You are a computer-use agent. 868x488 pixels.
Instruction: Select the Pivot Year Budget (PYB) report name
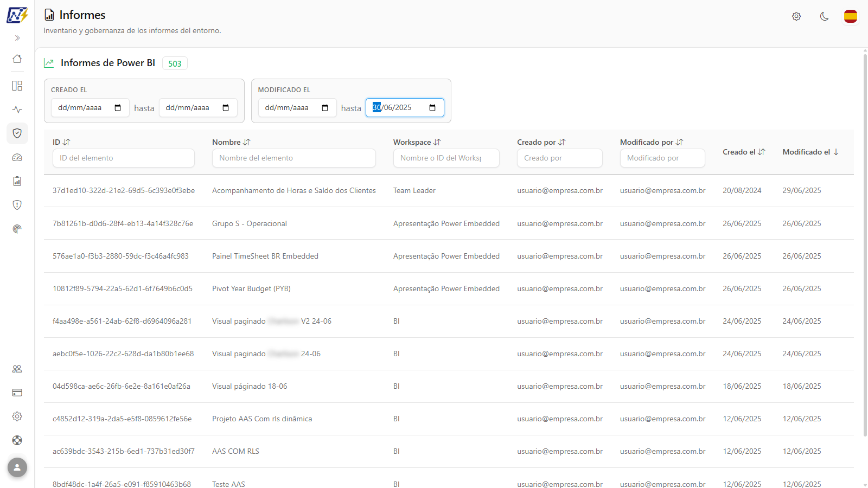(251, 288)
